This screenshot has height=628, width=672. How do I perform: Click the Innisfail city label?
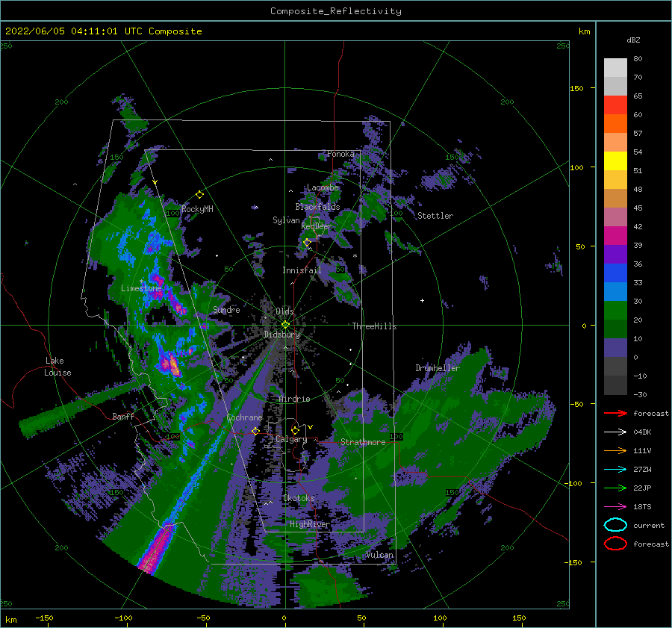tap(302, 270)
